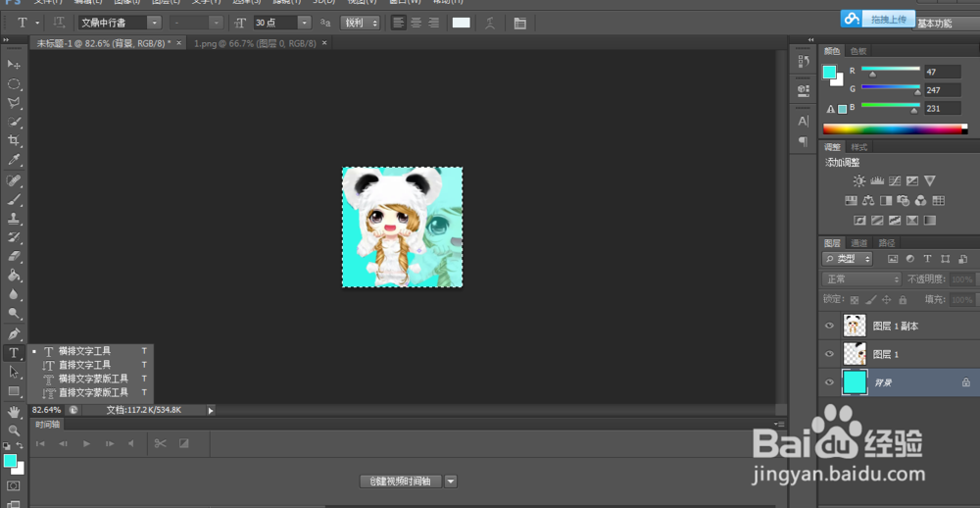The width and height of the screenshot is (980, 508).
Task: Add Brightness/Contrast adjustment sun icon
Action: click(859, 180)
